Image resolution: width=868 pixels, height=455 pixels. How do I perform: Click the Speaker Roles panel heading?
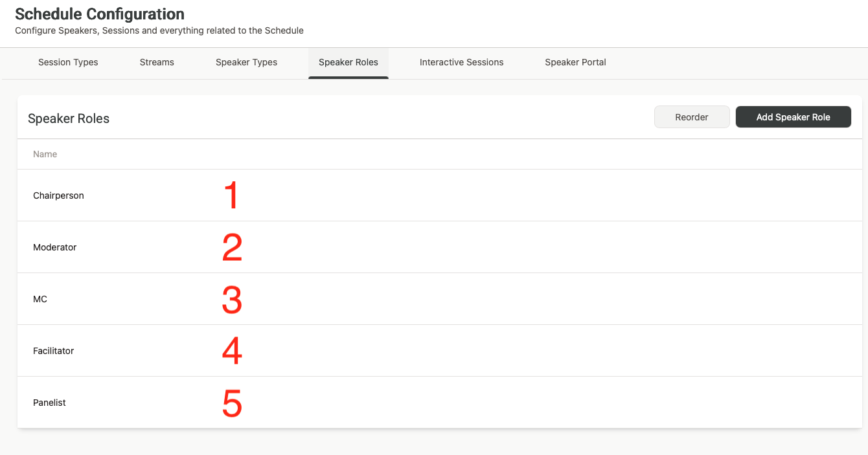pos(69,119)
